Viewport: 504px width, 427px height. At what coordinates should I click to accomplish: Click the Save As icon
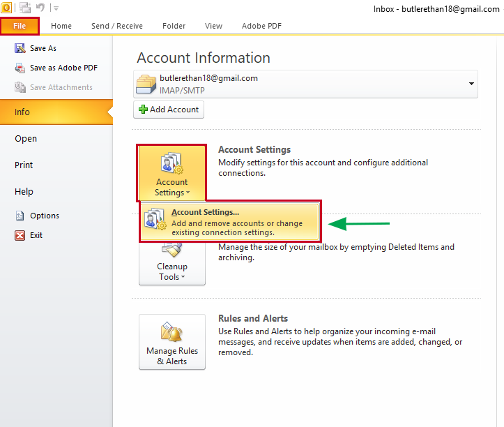coord(20,48)
